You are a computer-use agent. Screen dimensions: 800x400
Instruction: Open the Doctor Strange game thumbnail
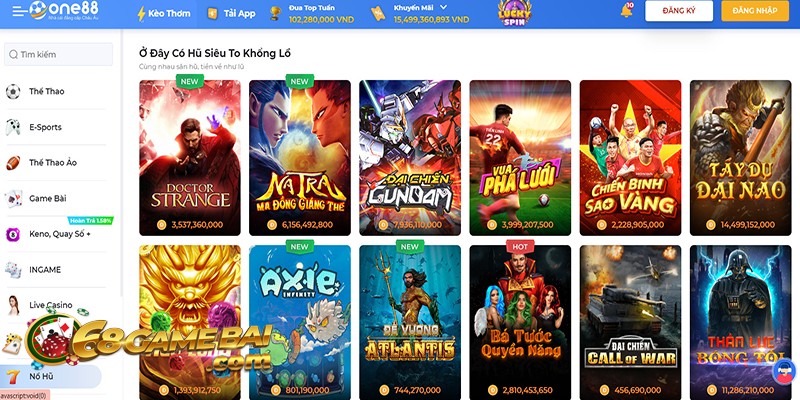tap(190, 158)
